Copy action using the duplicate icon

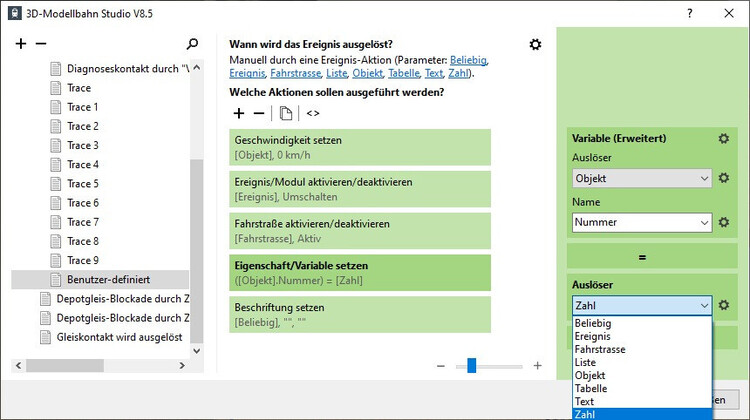pyautogui.click(x=285, y=113)
